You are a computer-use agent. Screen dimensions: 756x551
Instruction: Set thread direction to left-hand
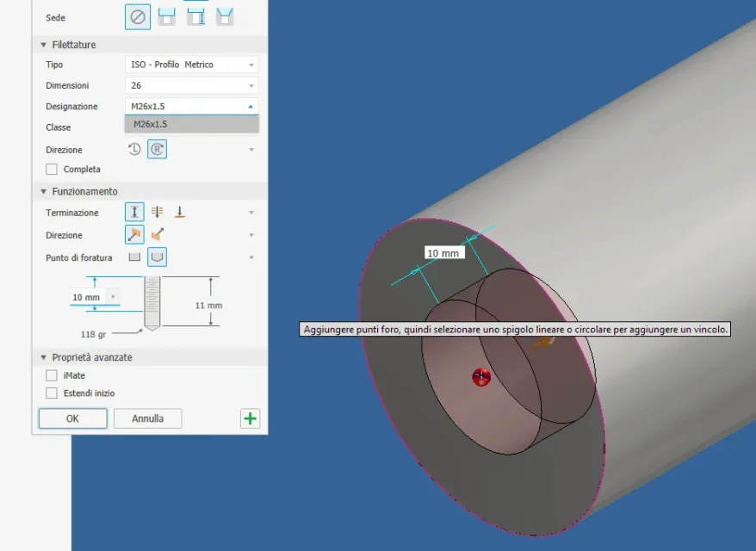tap(135, 149)
